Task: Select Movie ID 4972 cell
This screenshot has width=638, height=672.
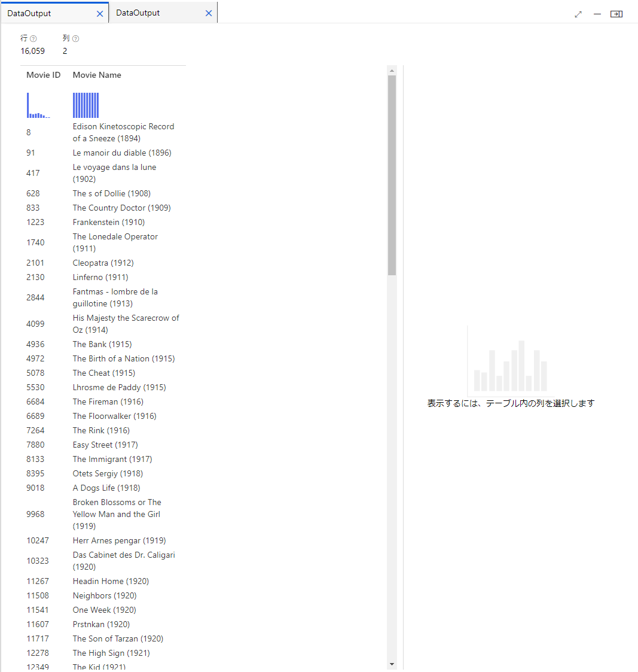Action: pyautogui.click(x=35, y=358)
